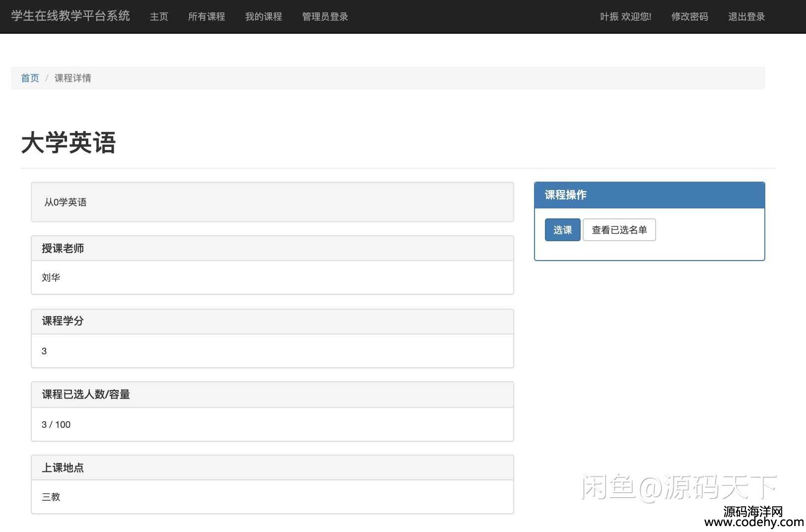Select 管理员登录 in the navbar
806x532 pixels.
(x=325, y=16)
